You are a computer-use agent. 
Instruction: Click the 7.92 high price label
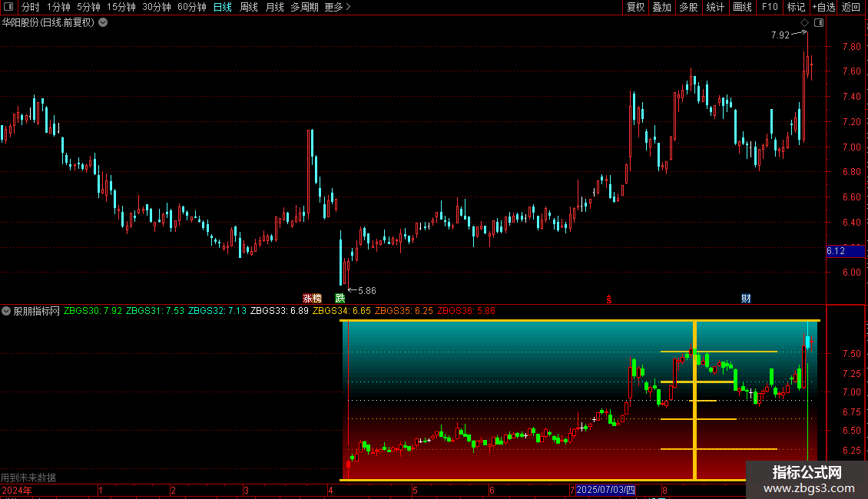[780, 35]
